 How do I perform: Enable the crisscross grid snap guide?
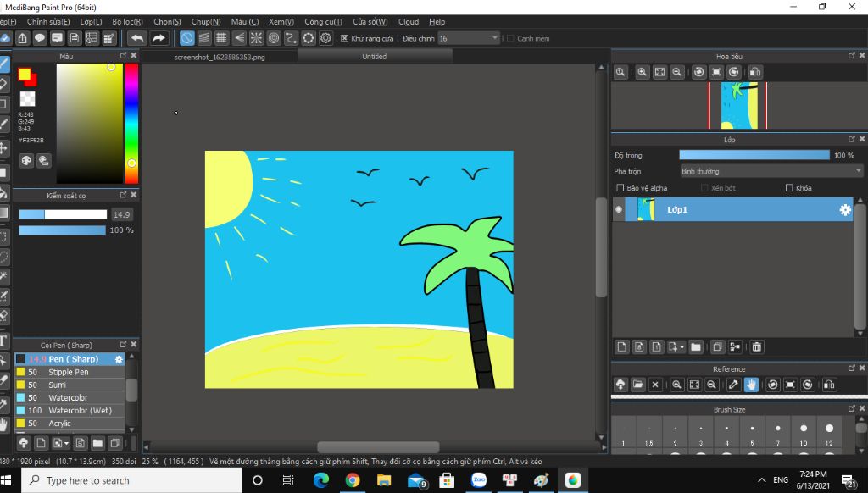click(221, 38)
